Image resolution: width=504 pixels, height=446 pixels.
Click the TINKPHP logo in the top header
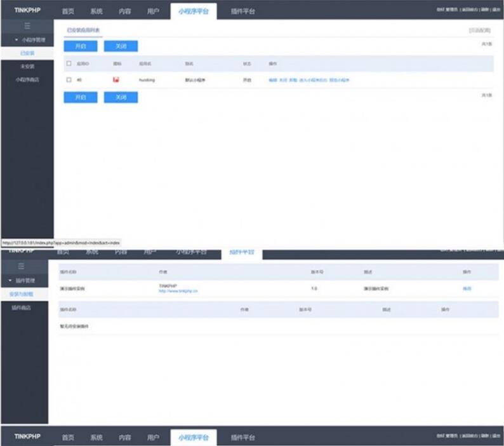[27, 10]
